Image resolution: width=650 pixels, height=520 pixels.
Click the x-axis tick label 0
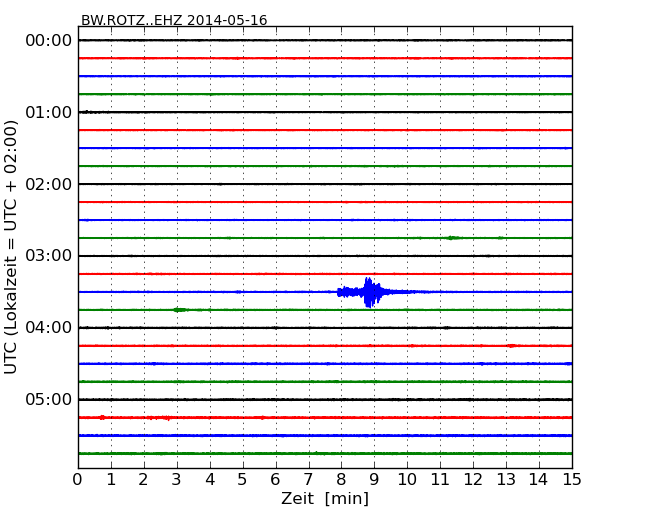(x=78, y=480)
